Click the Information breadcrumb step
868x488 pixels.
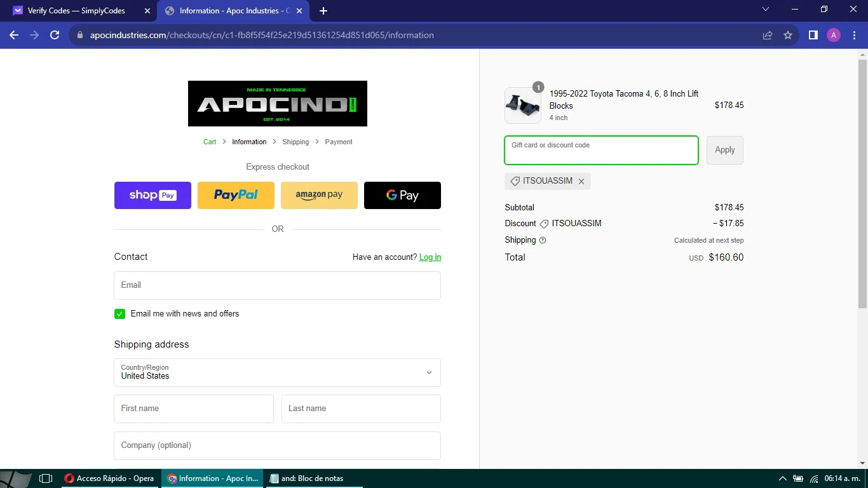tap(249, 142)
